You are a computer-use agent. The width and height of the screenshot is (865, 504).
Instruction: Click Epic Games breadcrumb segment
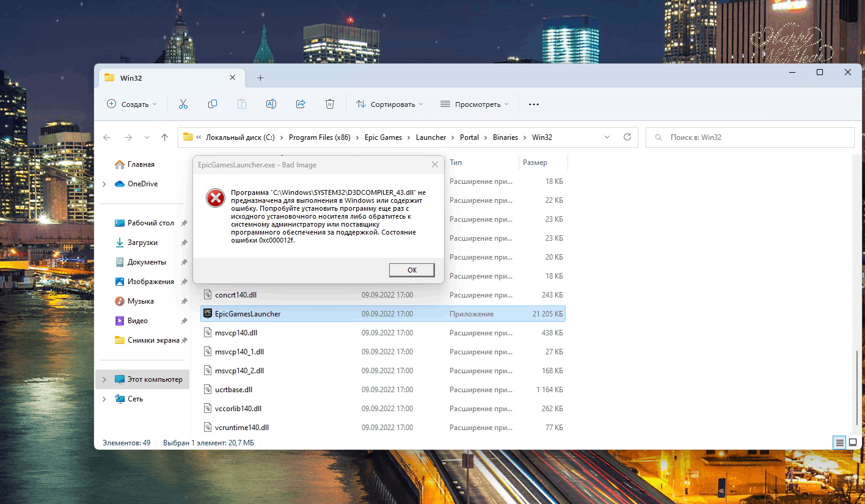coord(383,137)
